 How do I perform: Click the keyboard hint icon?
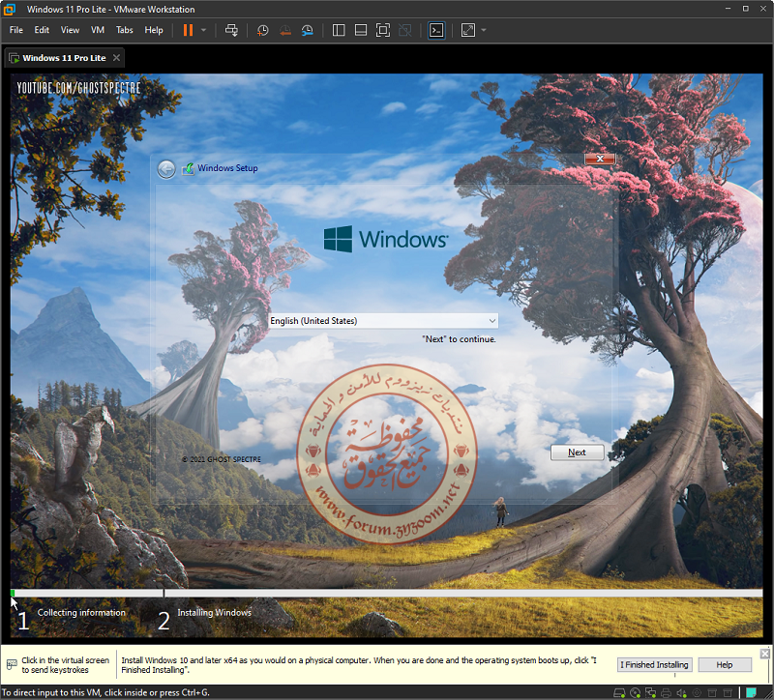[12, 665]
